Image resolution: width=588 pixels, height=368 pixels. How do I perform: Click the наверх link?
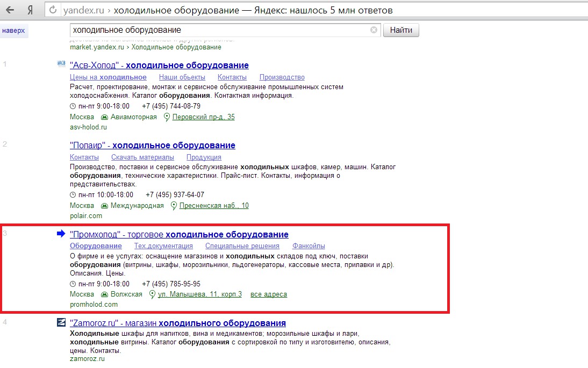point(13,31)
